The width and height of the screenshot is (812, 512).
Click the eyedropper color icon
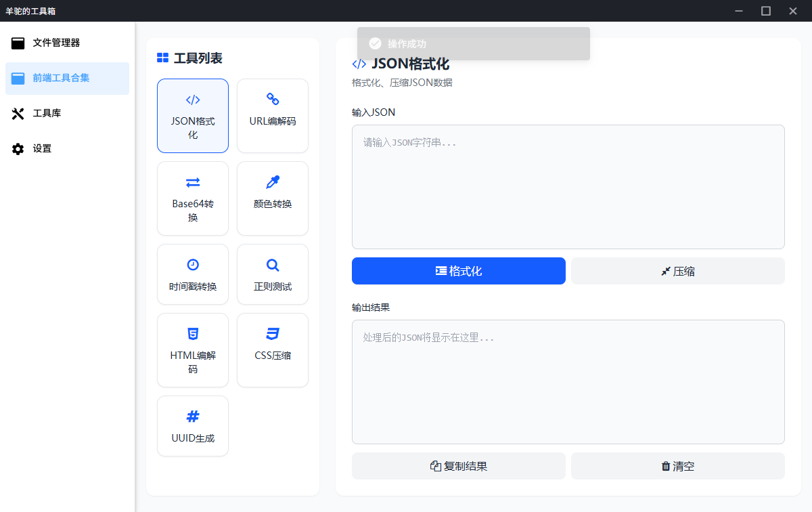point(273,182)
